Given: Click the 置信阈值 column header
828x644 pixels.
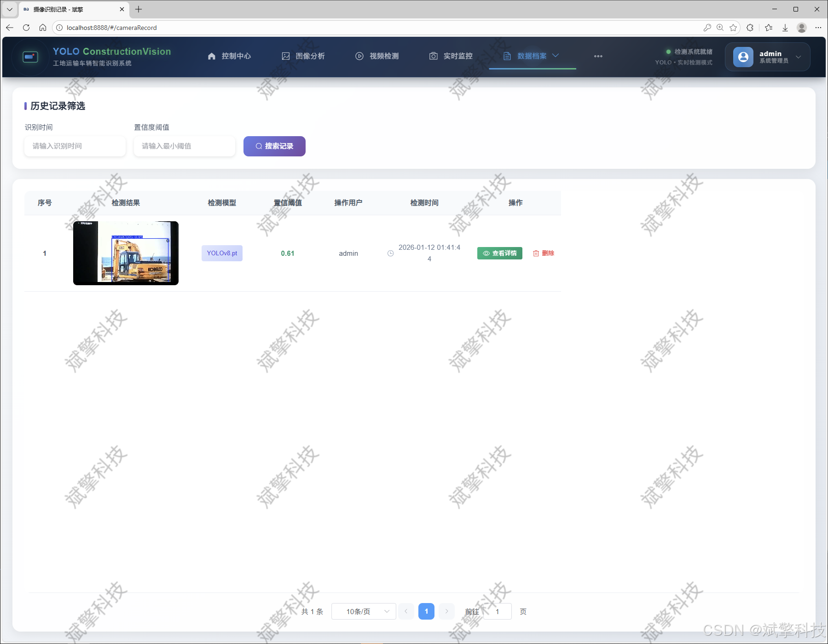Looking at the screenshot, I should click(x=288, y=203).
